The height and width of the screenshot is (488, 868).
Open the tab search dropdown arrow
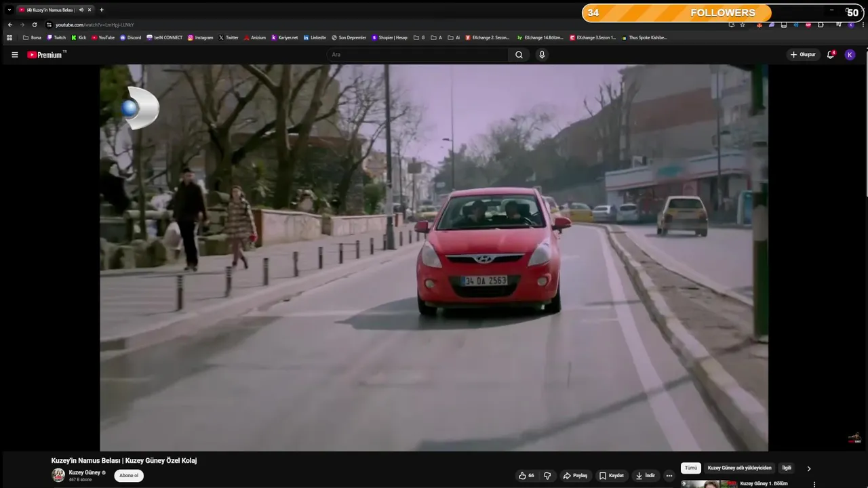coord(9,10)
